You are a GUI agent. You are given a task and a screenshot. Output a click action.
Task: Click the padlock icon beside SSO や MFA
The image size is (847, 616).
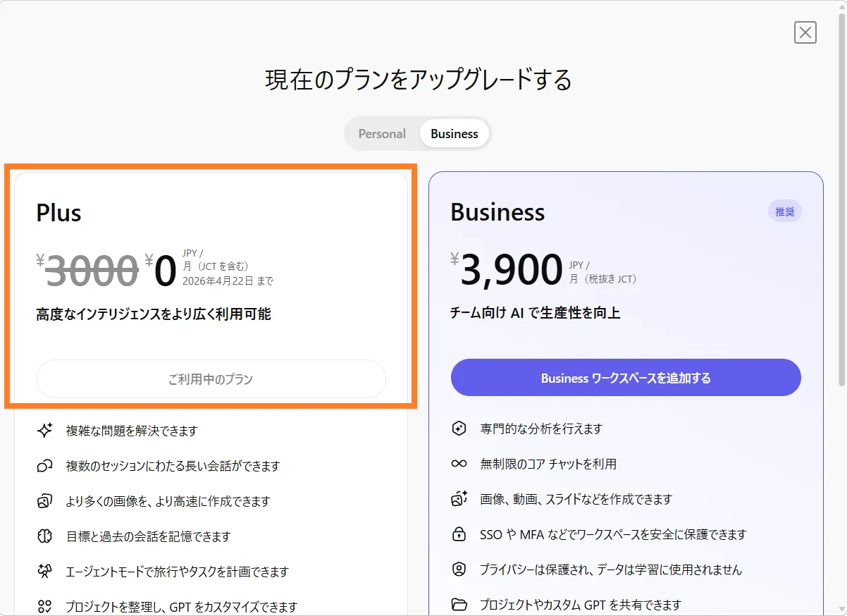point(459,534)
